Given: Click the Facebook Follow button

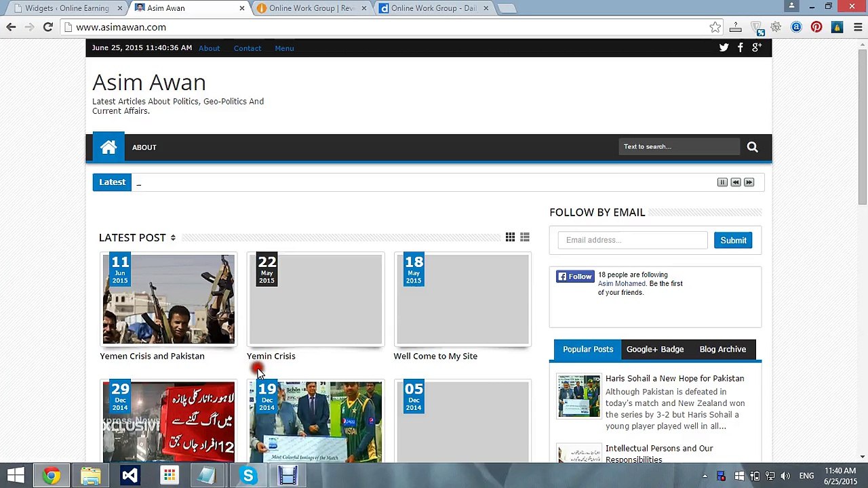Looking at the screenshot, I should click(575, 277).
